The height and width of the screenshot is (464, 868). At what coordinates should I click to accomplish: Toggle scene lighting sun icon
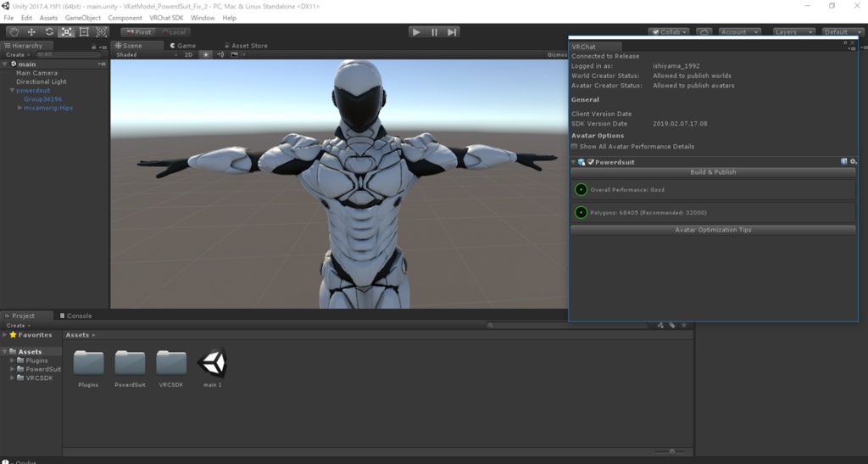click(205, 54)
